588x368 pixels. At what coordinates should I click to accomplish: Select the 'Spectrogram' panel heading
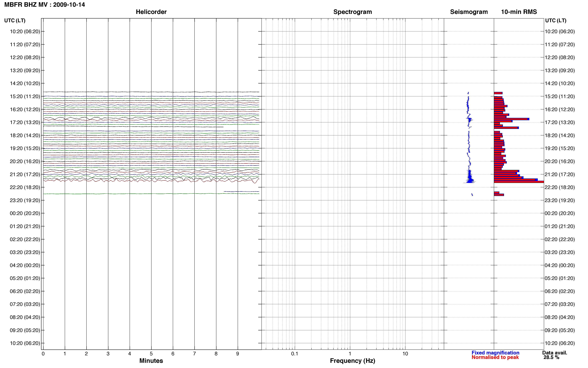(352, 12)
